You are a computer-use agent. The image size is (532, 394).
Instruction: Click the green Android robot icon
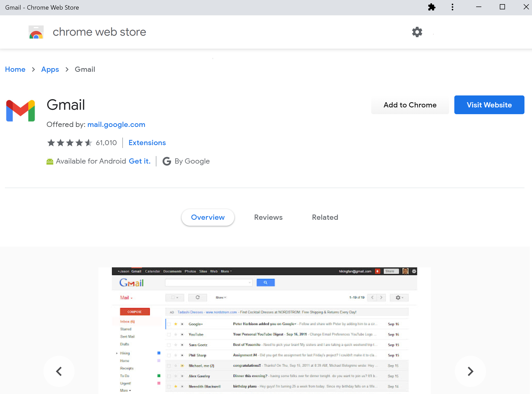coord(50,162)
